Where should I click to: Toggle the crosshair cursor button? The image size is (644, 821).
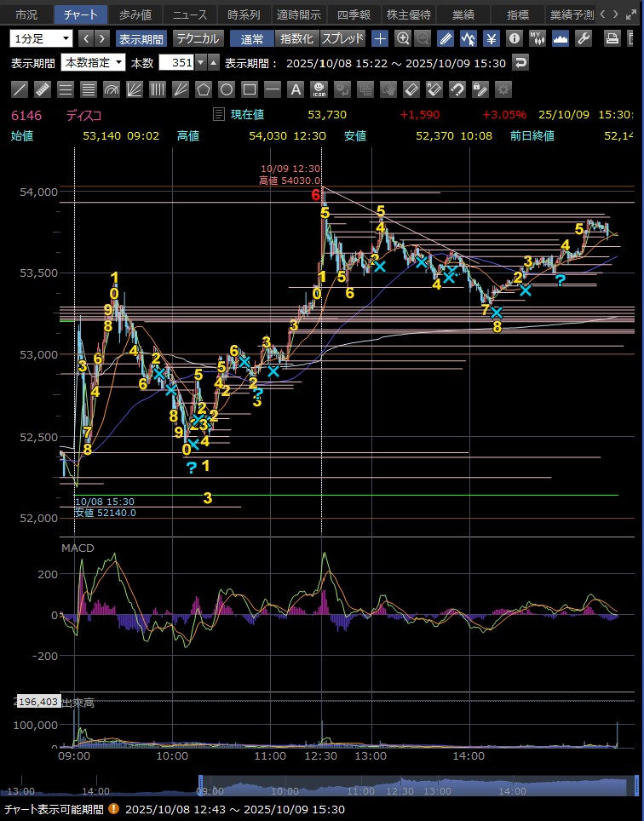pos(380,38)
